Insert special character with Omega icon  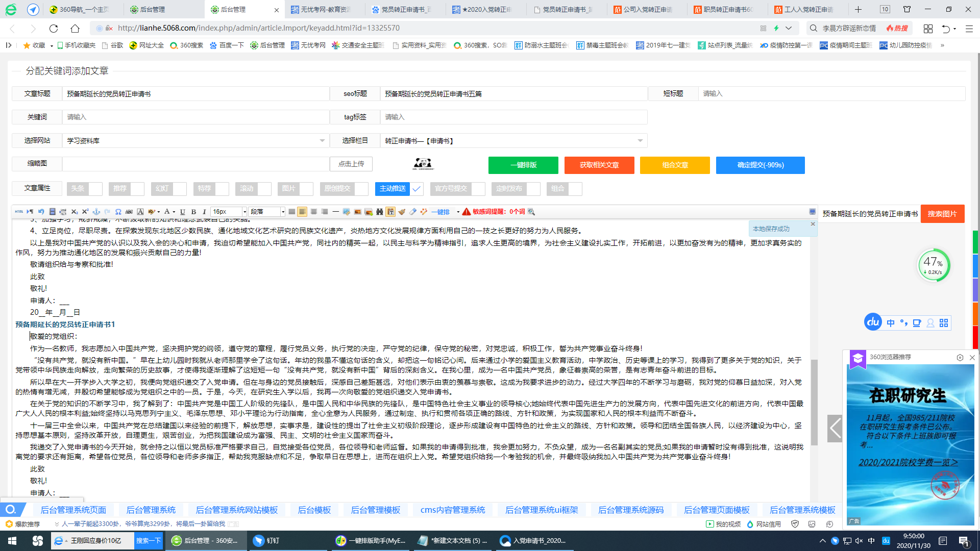[x=118, y=212]
